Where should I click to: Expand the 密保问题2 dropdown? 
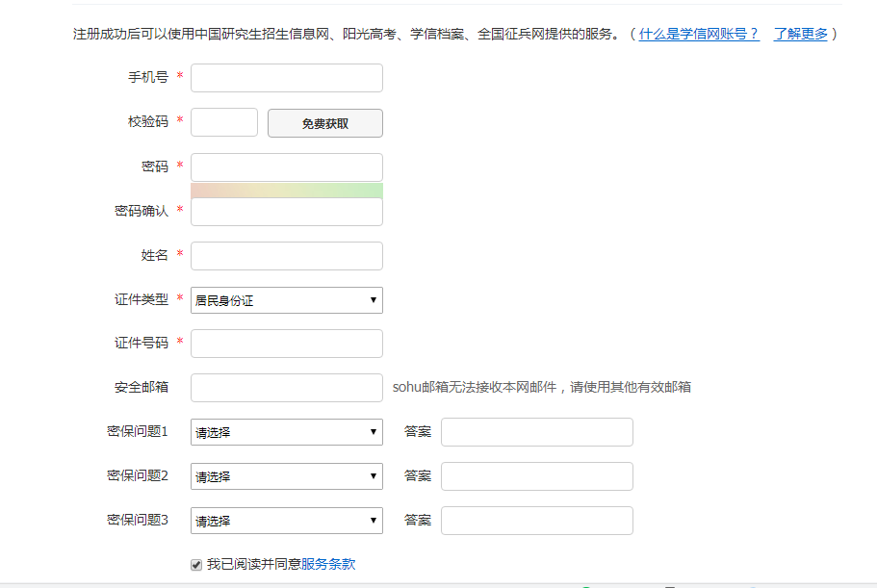point(286,476)
